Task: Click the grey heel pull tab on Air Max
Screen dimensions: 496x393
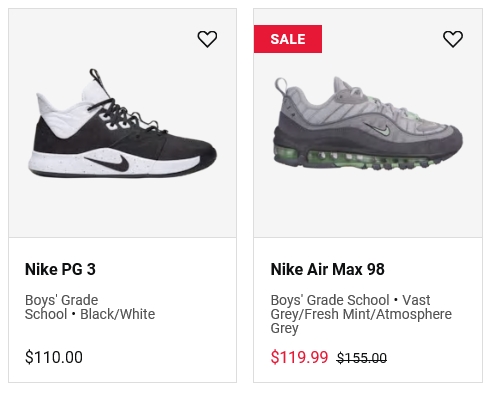Action: click(281, 86)
